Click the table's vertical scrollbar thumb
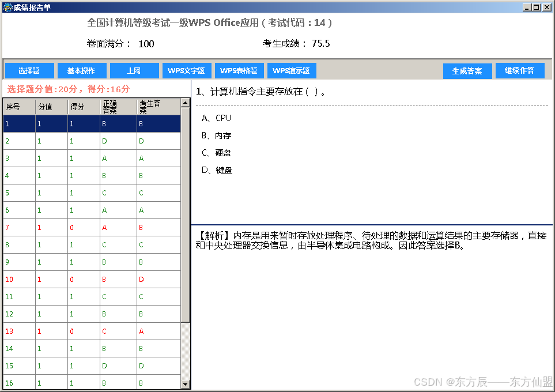 coord(186,214)
